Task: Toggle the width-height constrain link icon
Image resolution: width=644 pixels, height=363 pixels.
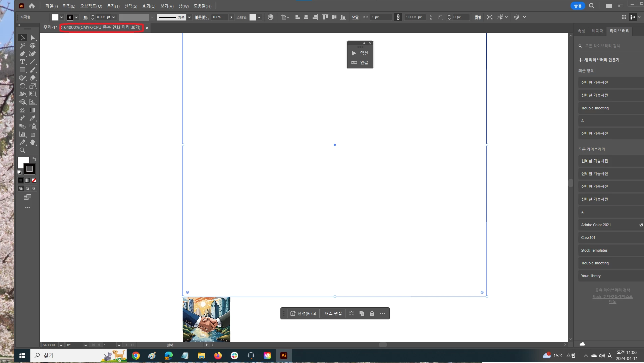Action: (398, 17)
